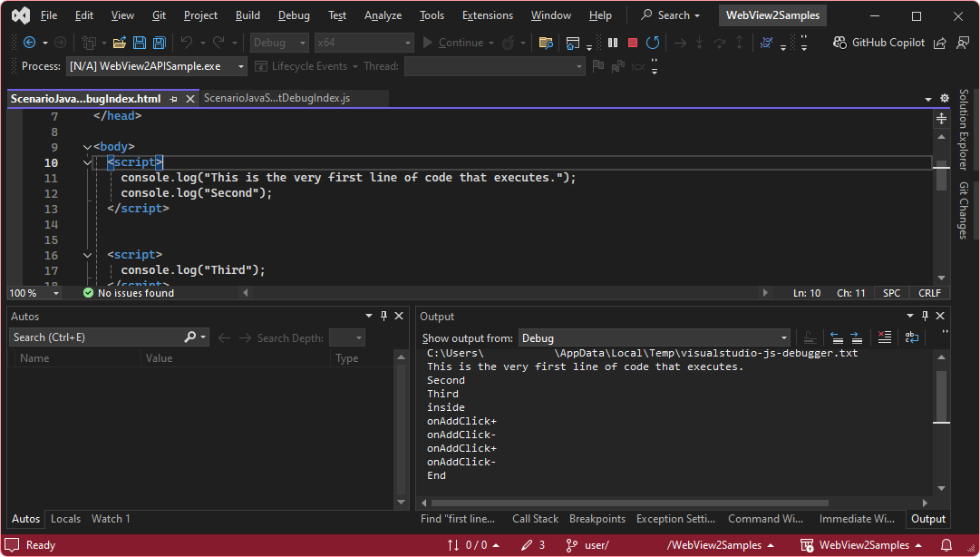Image resolution: width=980 pixels, height=557 pixels.
Task: Save all files with Save All
Action: 159,42
